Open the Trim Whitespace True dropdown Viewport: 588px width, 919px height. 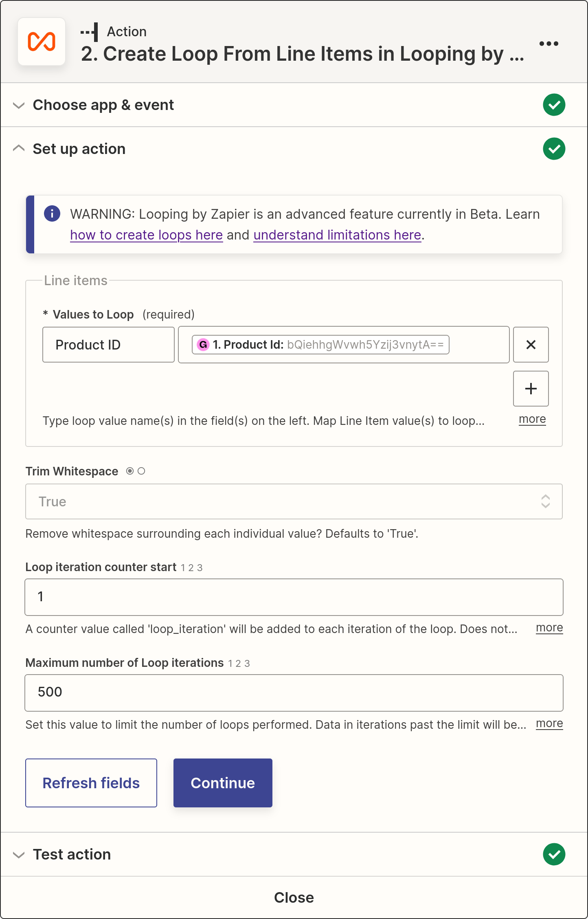pos(294,501)
